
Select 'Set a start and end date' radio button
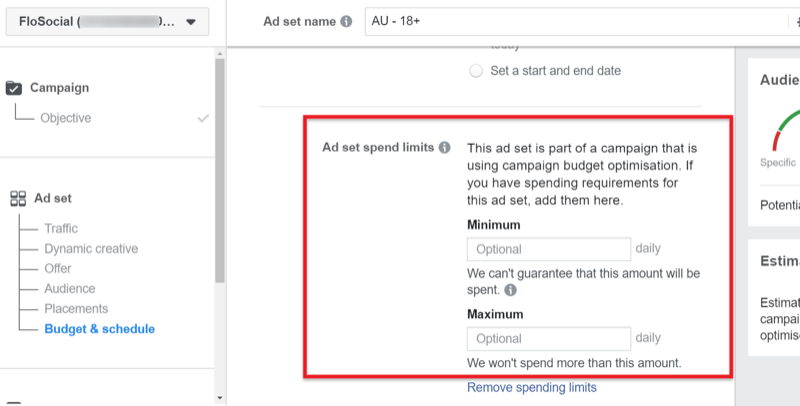point(476,71)
